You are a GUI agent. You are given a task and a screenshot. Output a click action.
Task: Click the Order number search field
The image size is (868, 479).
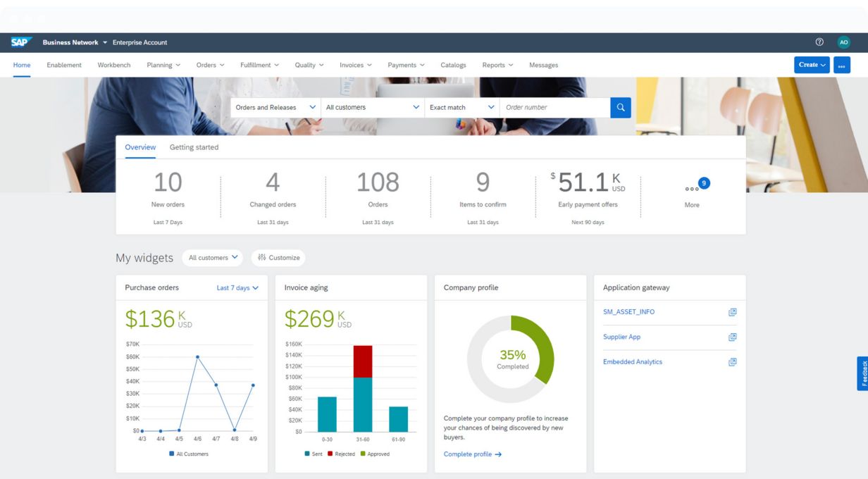tap(554, 108)
